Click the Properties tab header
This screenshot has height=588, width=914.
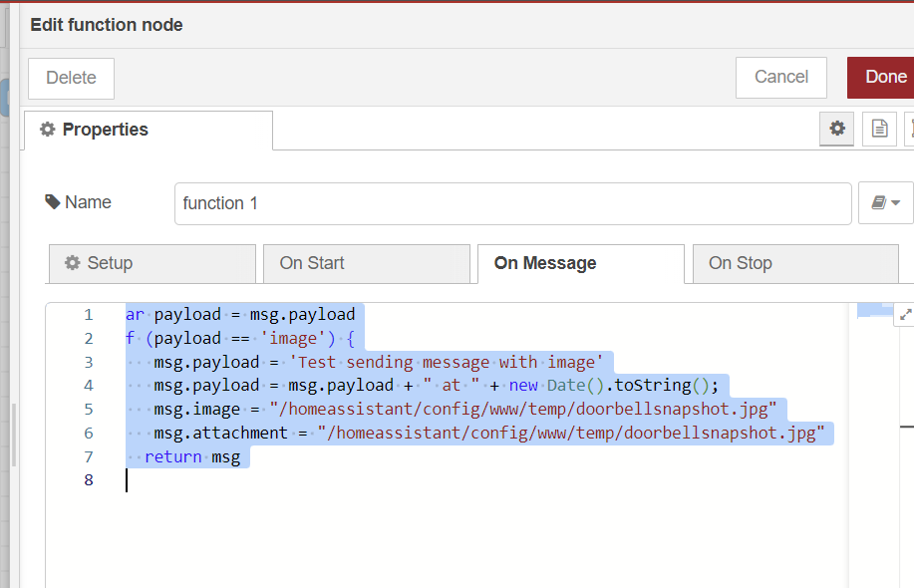[x=148, y=130]
